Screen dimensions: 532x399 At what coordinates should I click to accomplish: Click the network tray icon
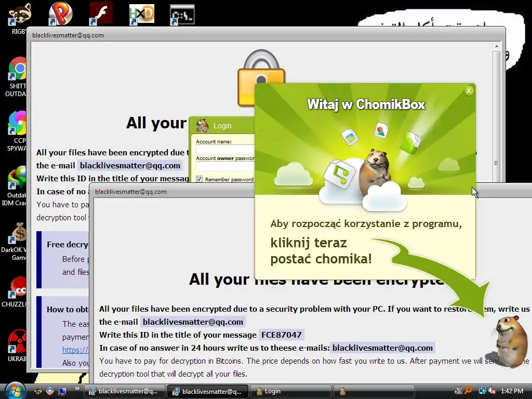[482, 391]
